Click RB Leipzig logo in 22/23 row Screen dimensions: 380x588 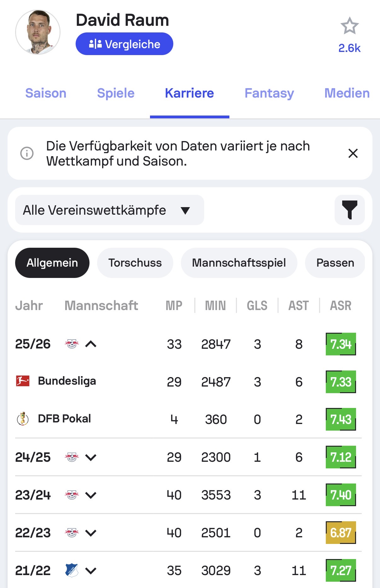tap(72, 533)
